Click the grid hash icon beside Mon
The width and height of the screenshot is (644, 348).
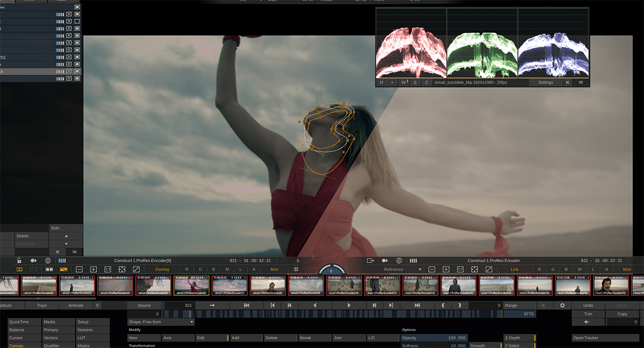point(296,269)
